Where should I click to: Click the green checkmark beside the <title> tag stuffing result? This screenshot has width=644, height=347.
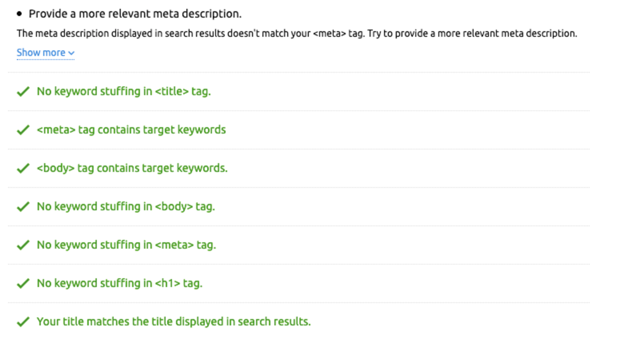pyautogui.click(x=23, y=92)
